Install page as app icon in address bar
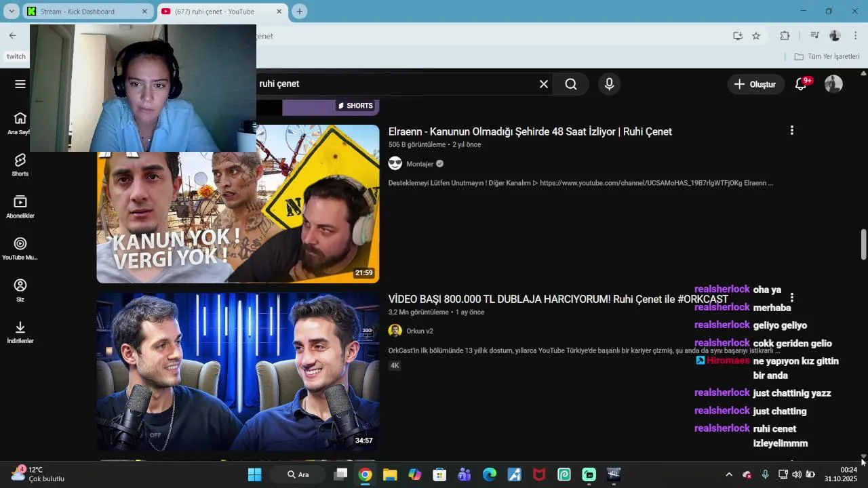The image size is (868, 488). [x=738, y=36]
